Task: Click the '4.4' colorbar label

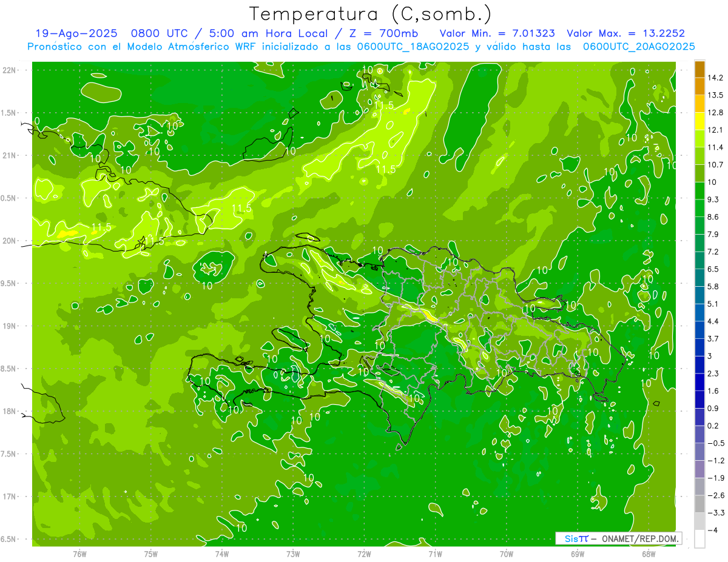Action: click(x=713, y=321)
